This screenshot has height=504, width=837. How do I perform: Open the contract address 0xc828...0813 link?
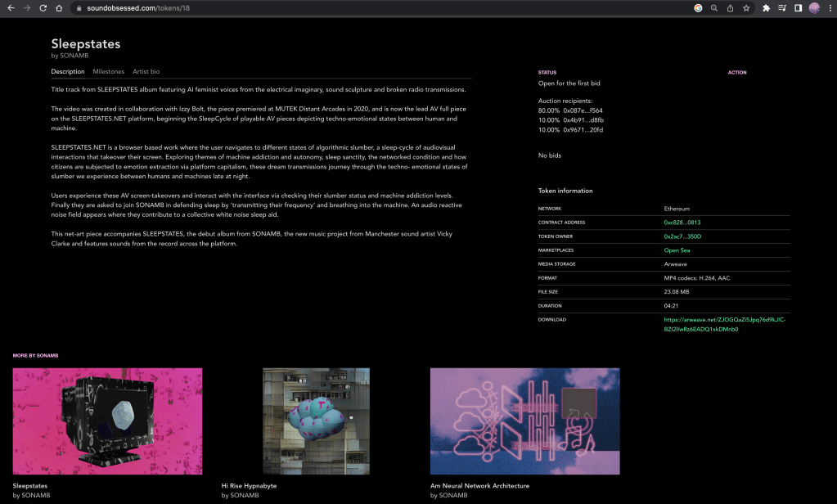pos(682,223)
